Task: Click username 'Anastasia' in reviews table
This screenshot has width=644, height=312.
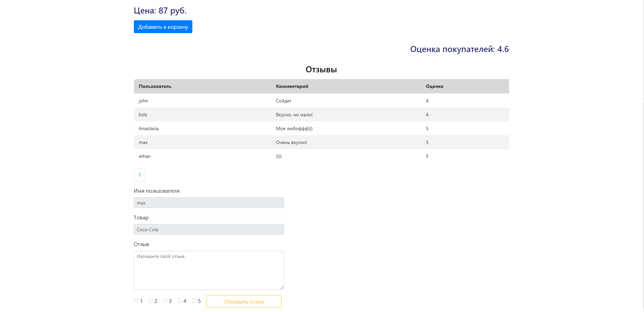Action: pos(148,128)
